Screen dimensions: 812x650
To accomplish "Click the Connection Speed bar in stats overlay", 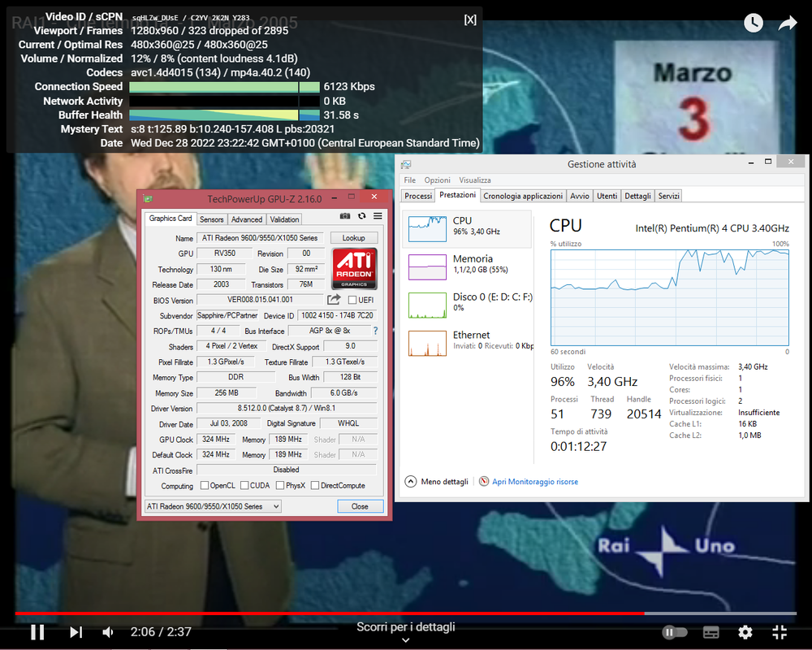I will click(x=224, y=87).
